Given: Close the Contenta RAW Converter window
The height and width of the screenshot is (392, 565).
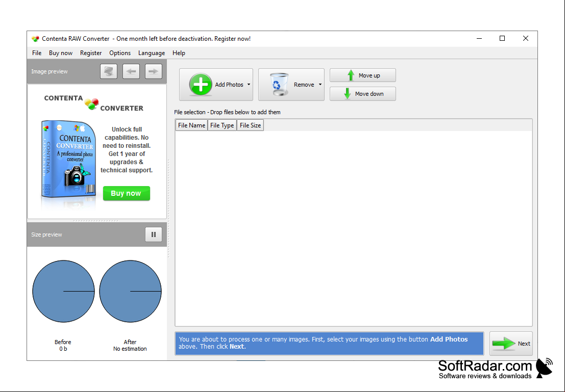Looking at the screenshot, I should point(526,39).
